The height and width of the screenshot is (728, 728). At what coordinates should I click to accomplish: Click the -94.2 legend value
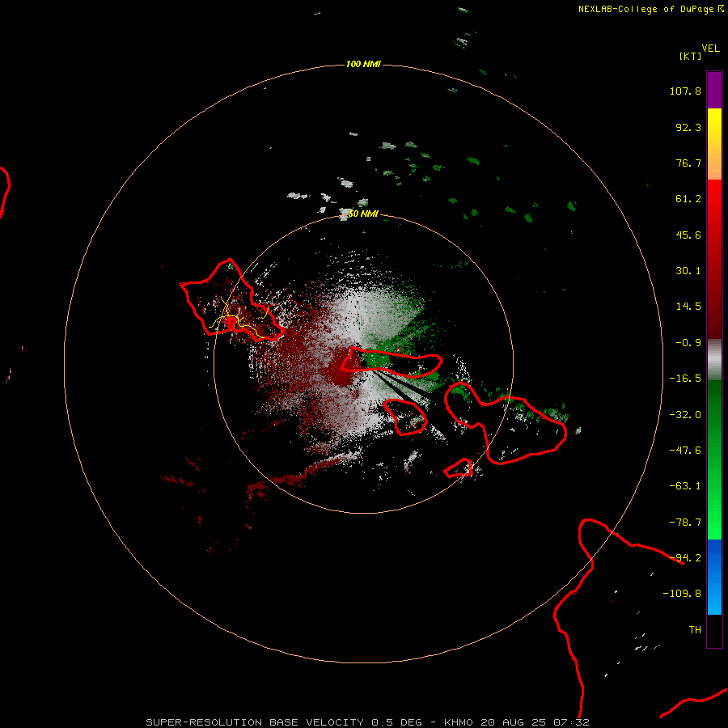click(685, 558)
